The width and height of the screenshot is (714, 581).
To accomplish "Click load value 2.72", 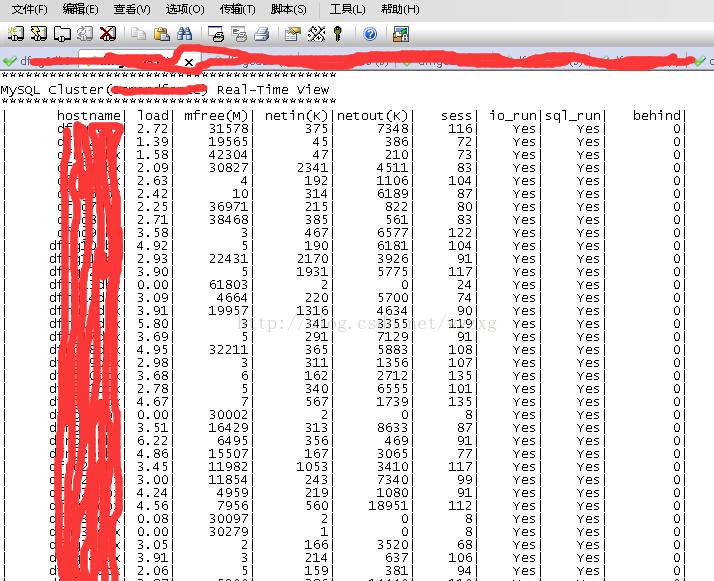I will [x=153, y=129].
